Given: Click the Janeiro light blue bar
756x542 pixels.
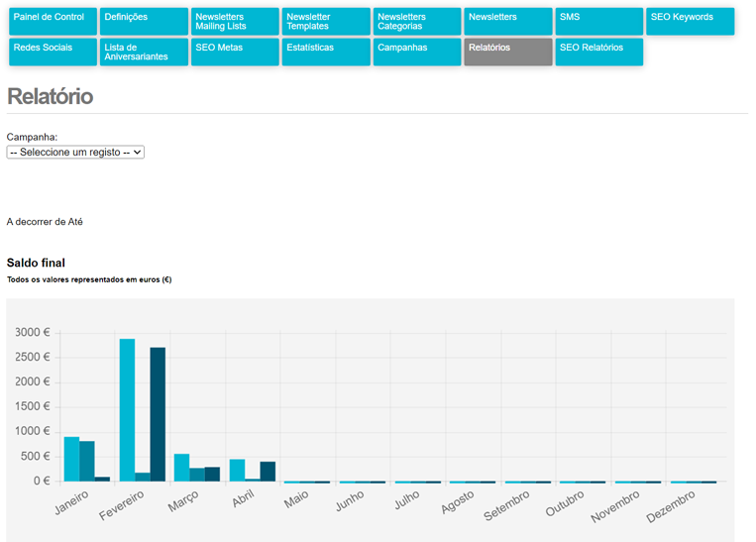Looking at the screenshot, I should 71,459.
